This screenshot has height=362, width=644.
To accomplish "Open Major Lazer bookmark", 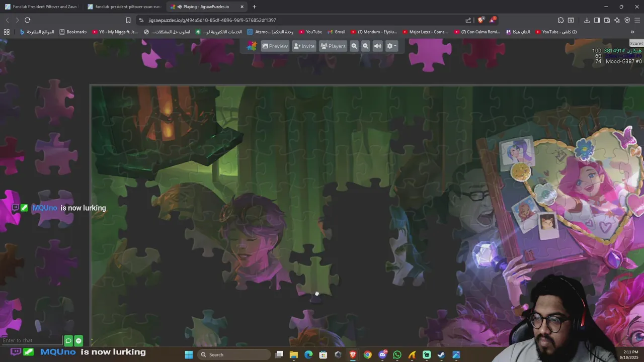I will click(425, 32).
